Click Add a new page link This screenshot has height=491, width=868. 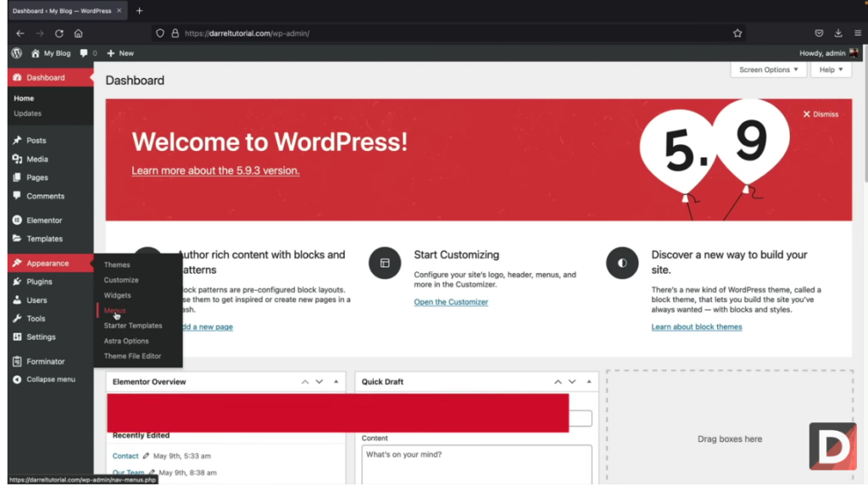[207, 326]
